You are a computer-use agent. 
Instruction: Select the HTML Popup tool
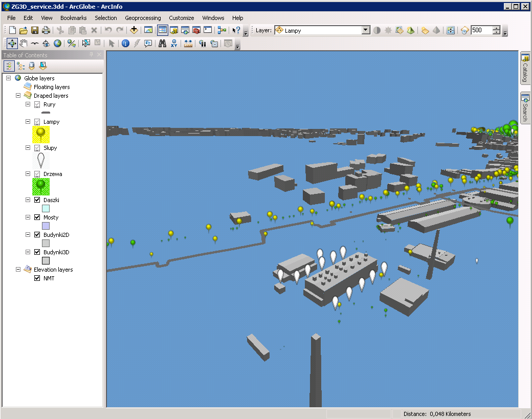point(148,43)
